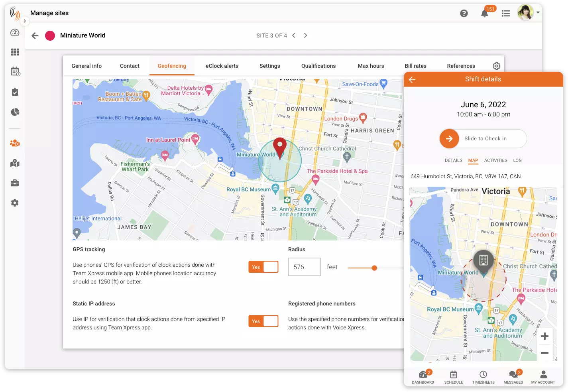Screen dimensions: 568x392
Task: Click the tab bar gear settings icon
Action: tap(497, 66)
